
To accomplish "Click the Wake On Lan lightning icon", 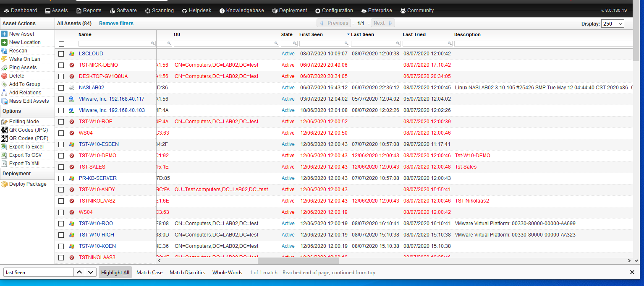I will pos(4,59).
